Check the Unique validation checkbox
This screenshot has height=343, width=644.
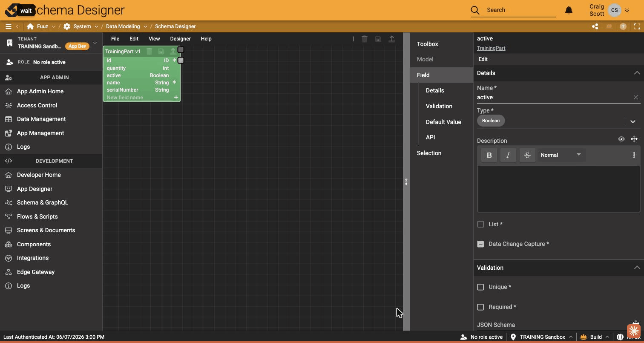pos(480,287)
